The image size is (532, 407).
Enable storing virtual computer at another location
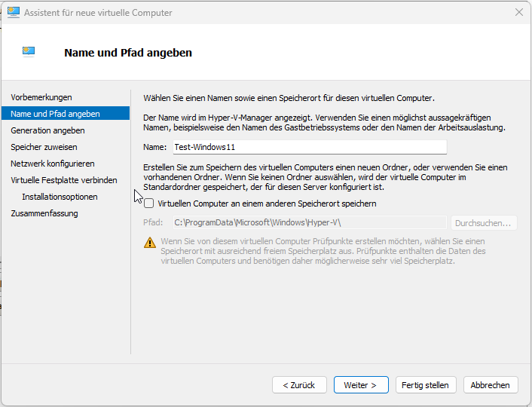coord(149,203)
